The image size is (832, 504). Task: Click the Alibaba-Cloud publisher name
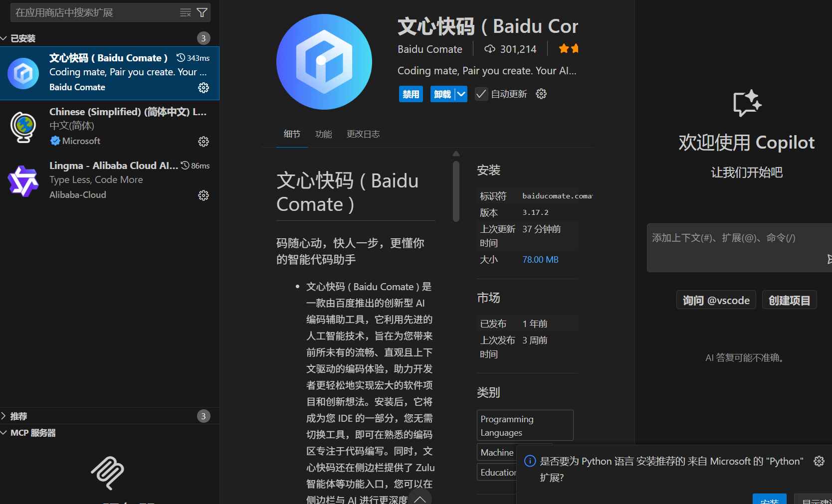[78, 195]
